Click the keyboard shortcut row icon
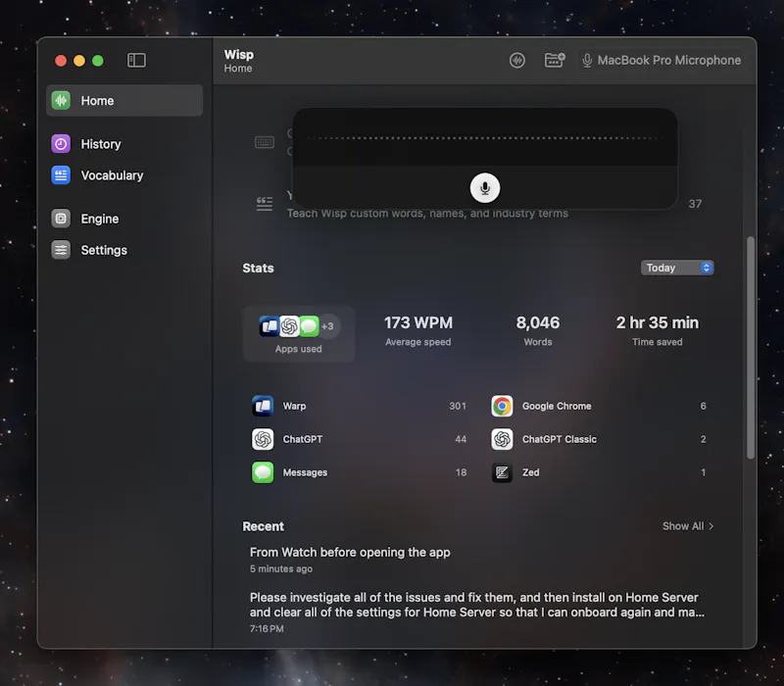 click(265, 142)
